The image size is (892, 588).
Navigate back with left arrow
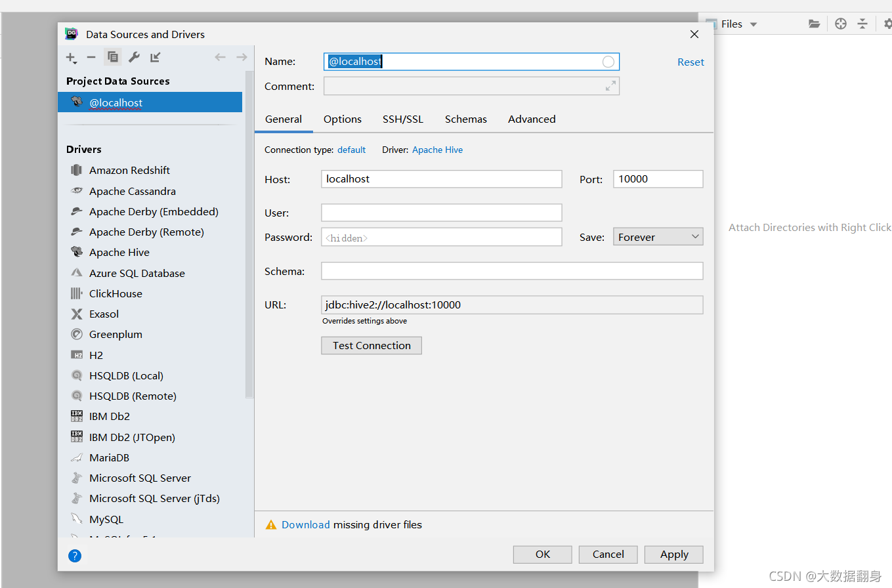[x=220, y=57]
